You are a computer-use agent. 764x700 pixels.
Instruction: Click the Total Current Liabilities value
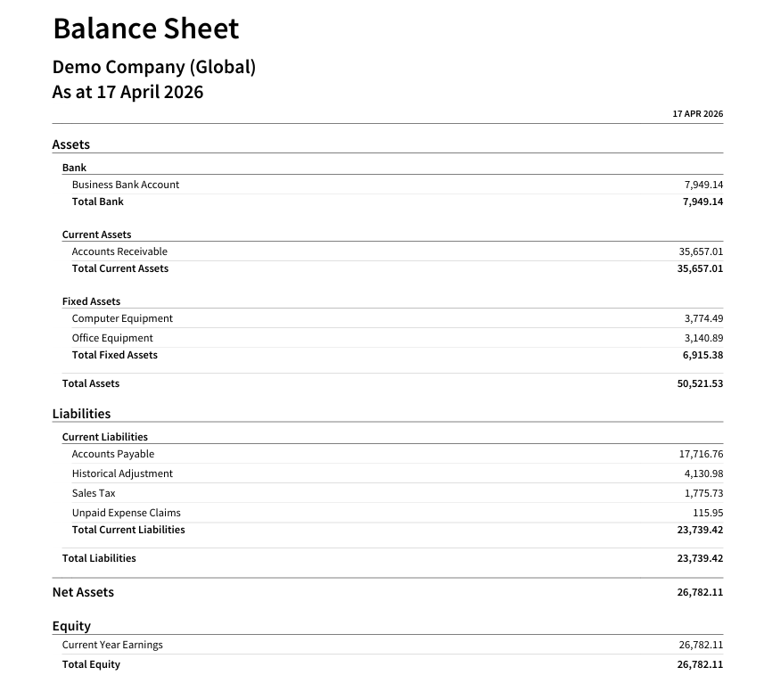tap(700, 530)
